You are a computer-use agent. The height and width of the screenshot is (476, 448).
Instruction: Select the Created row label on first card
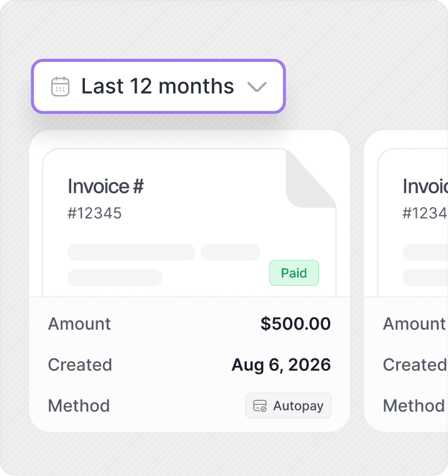[x=80, y=365]
